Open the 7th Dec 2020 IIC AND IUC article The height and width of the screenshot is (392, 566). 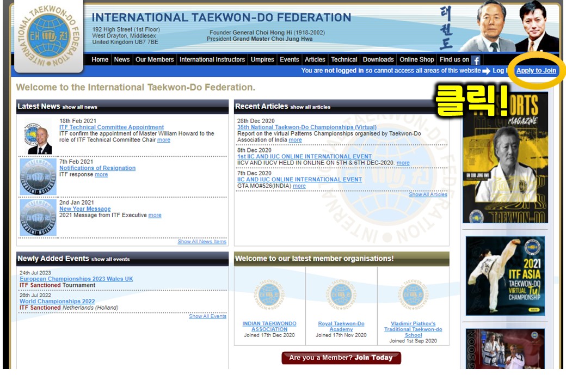pyautogui.click(x=299, y=180)
